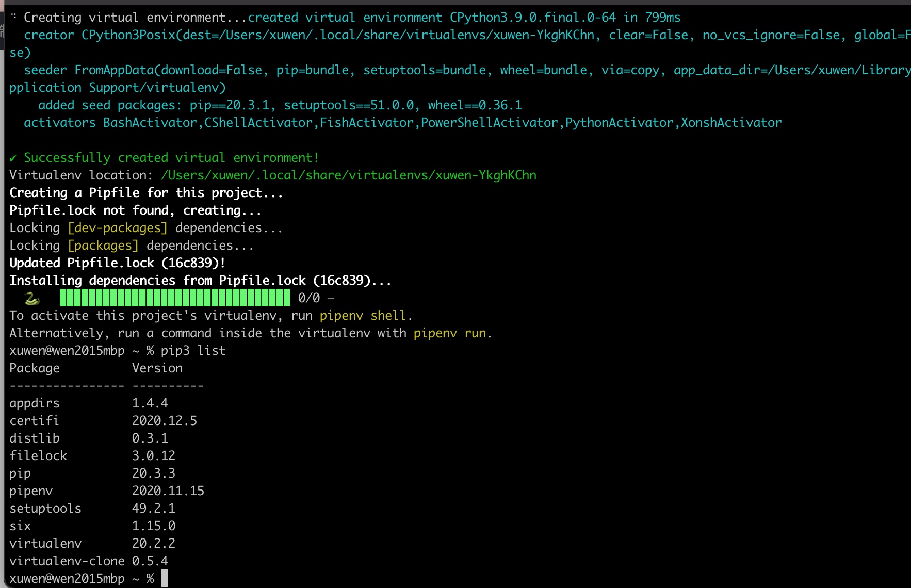
Task: Click the 'filelock' package name
Action: click(x=38, y=456)
